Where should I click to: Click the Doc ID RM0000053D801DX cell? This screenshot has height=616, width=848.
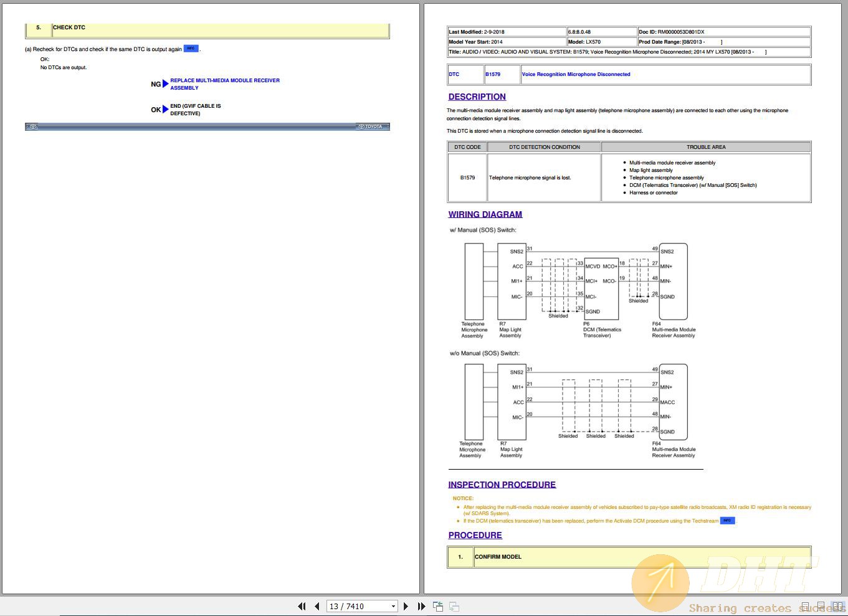[x=723, y=32]
